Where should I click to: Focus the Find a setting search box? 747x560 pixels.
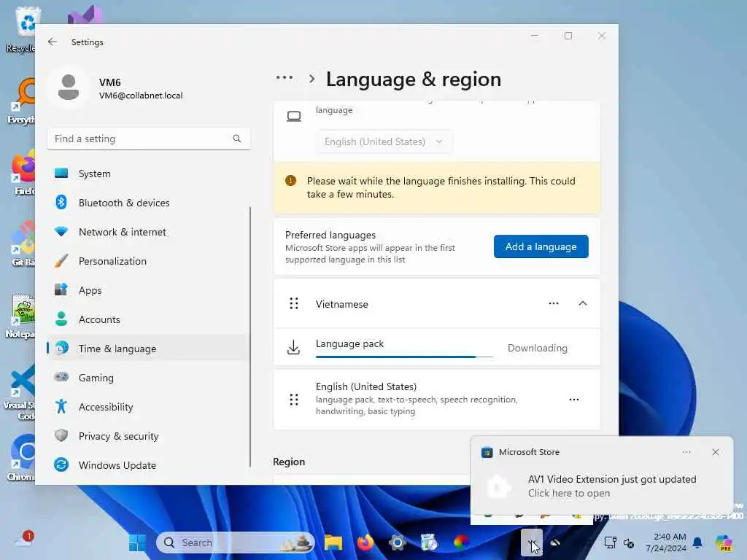point(149,139)
